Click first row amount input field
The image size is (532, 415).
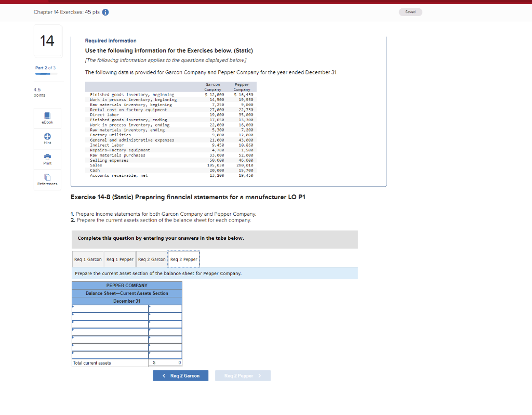[x=165, y=309]
